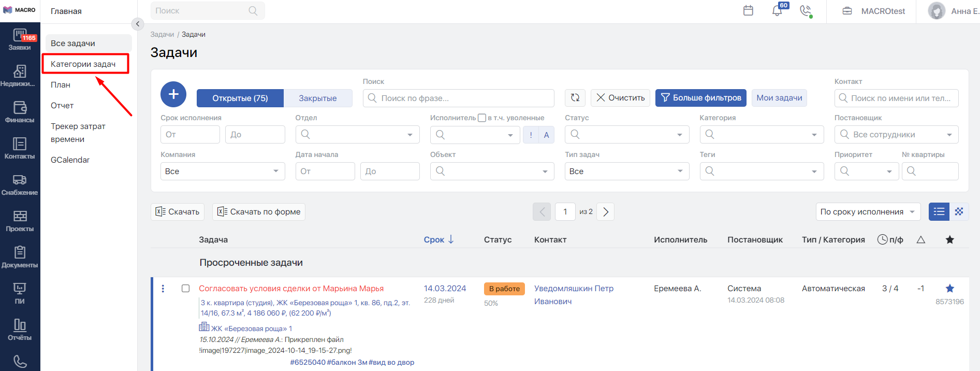Open the 'По сроку исполнения' sort dropdown

(x=868, y=211)
